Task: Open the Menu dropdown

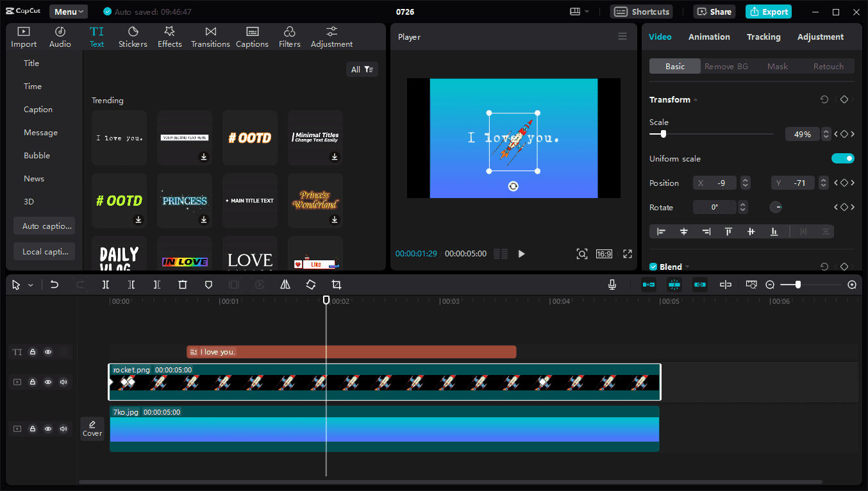Action: pos(69,12)
